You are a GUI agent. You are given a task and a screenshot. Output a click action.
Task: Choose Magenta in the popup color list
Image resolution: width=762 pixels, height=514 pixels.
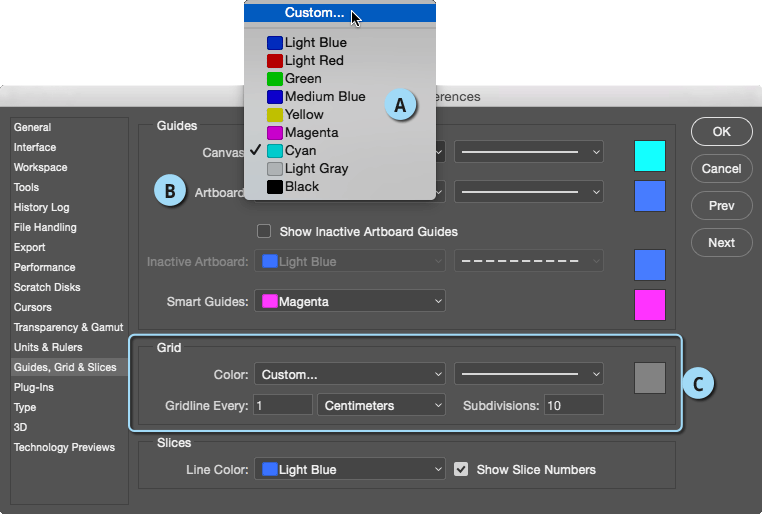tap(340, 133)
